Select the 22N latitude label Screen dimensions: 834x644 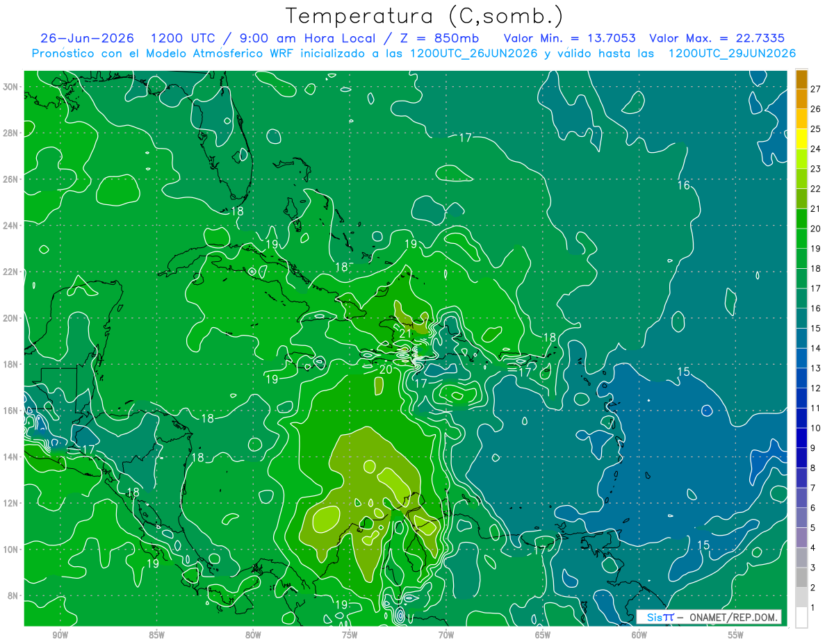coord(12,272)
